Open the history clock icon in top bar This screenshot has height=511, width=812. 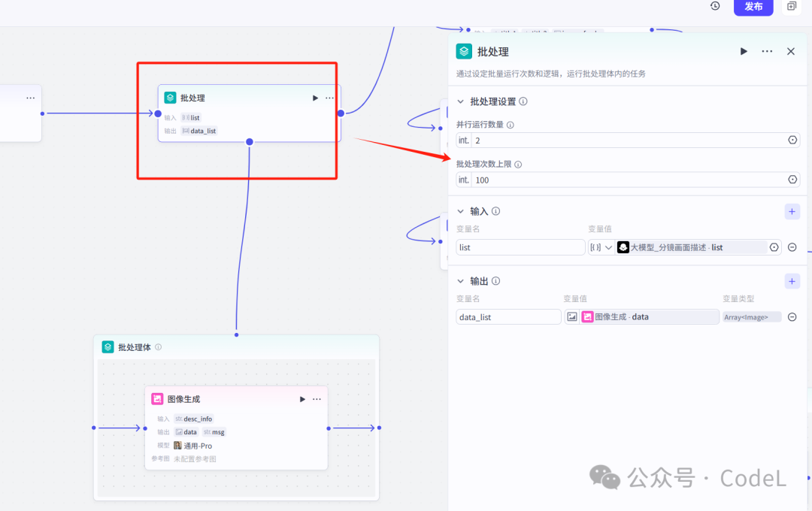coord(715,6)
